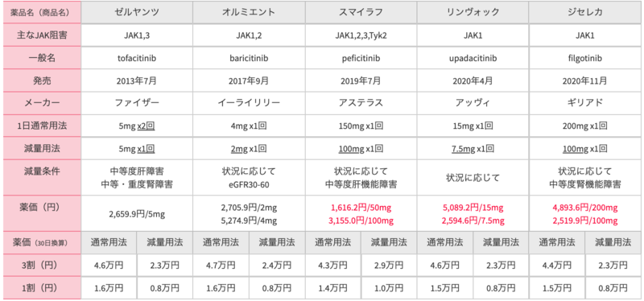This screenshot has height=301, width=644.
Task: Click the underlined 7.5mg x1回 reduced dose
Action: tap(473, 149)
